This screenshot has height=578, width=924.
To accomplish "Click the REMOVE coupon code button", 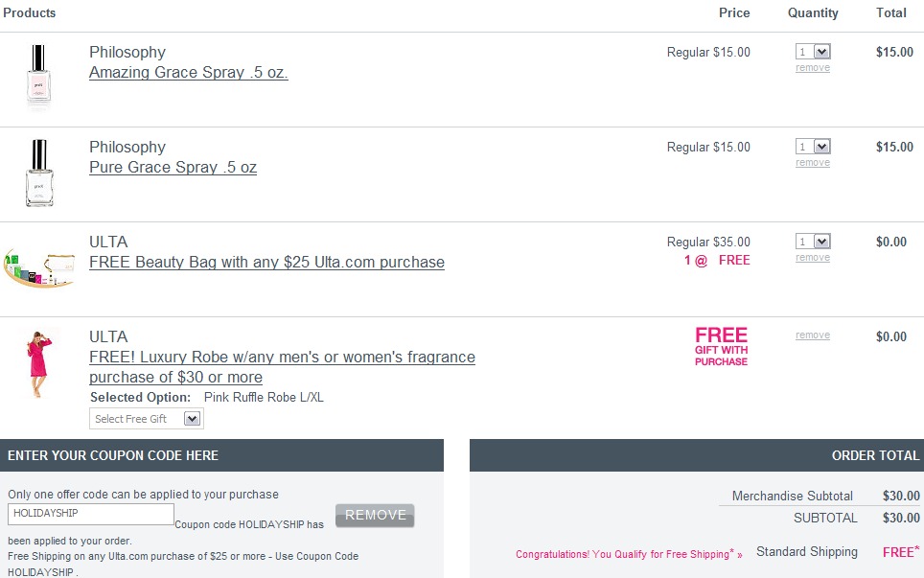I will 375,516.
